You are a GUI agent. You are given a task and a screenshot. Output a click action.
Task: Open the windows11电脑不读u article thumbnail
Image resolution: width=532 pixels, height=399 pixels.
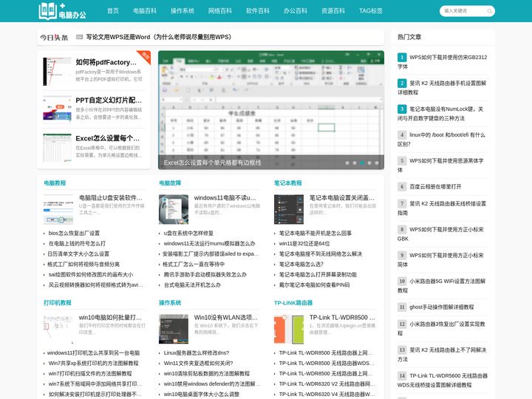(x=174, y=209)
